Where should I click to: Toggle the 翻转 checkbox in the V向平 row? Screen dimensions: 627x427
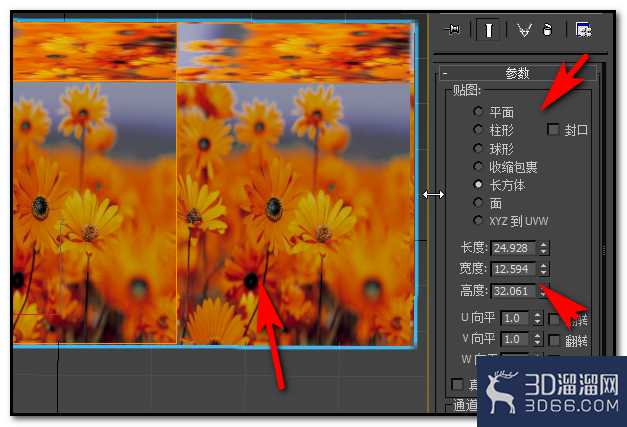point(554,340)
